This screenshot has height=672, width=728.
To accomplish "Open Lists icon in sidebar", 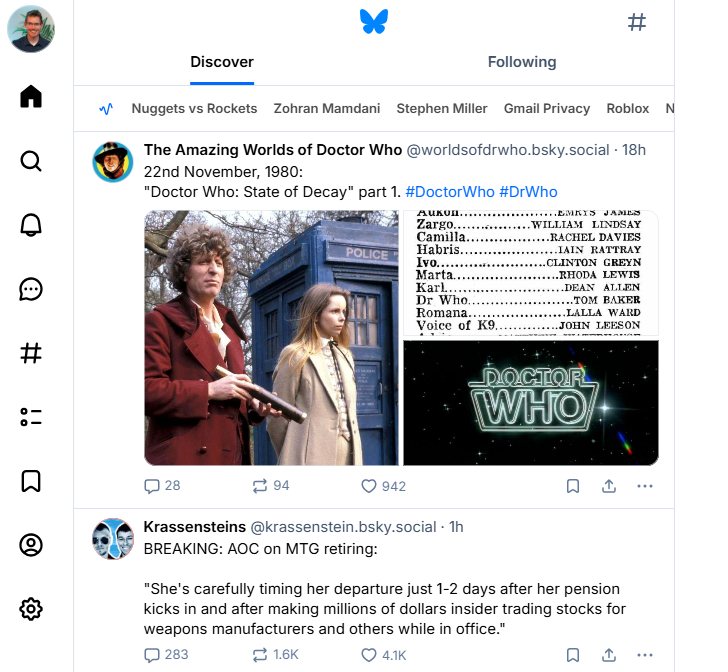I will 31,417.
